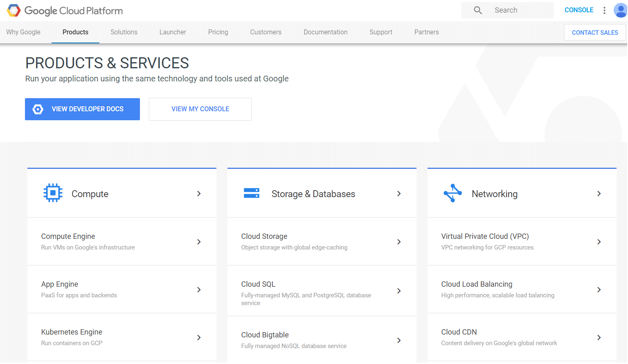Open the Launcher tab

tap(173, 32)
